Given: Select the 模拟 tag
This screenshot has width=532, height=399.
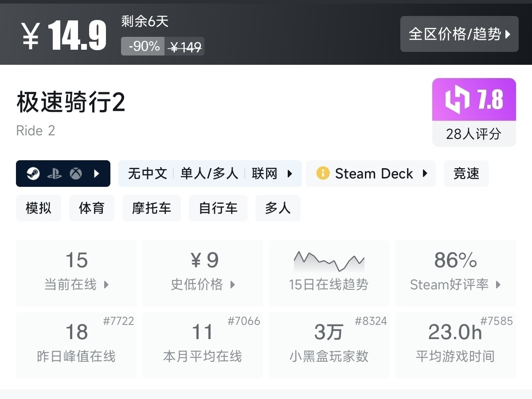Looking at the screenshot, I should (x=39, y=208).
